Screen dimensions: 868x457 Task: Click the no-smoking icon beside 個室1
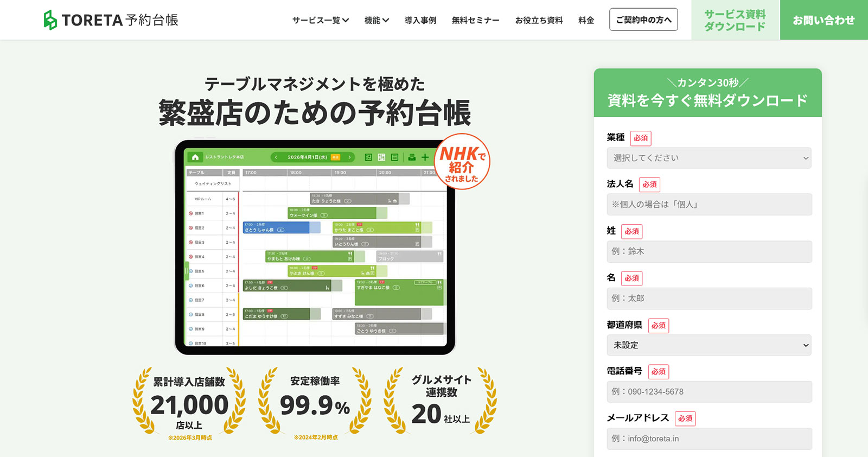pyautogui.click(x=191, y=213)
